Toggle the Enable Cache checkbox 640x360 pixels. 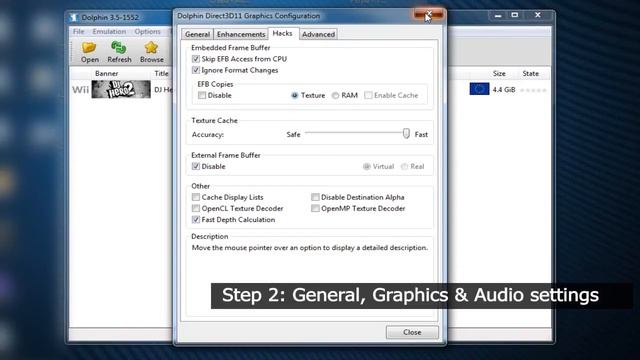(x=368, y=95)
